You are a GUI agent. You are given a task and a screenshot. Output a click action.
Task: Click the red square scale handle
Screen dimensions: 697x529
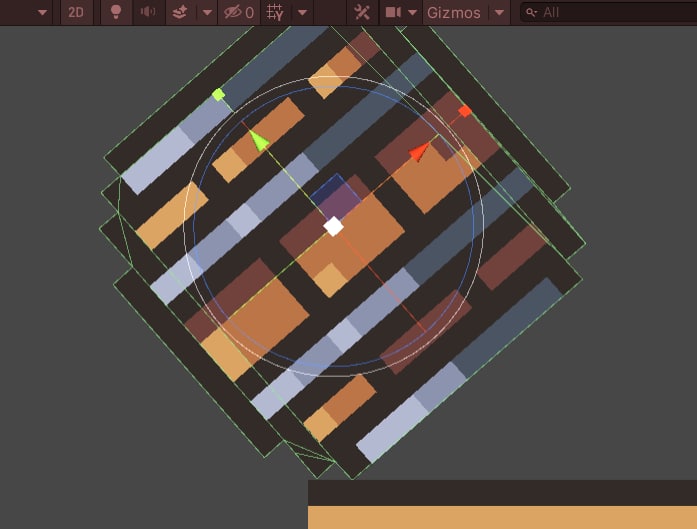pyautogui.click(x=465, y=111)
